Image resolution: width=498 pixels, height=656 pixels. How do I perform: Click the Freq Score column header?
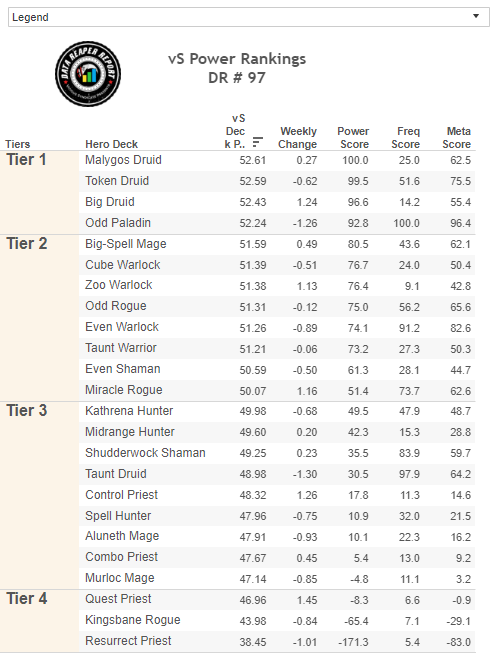406,138
